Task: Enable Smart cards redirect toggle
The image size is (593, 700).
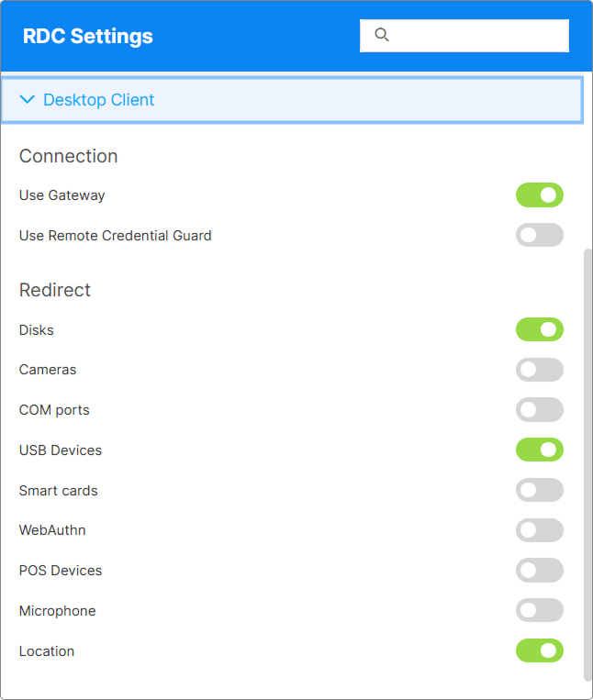Action: (539, 491)
